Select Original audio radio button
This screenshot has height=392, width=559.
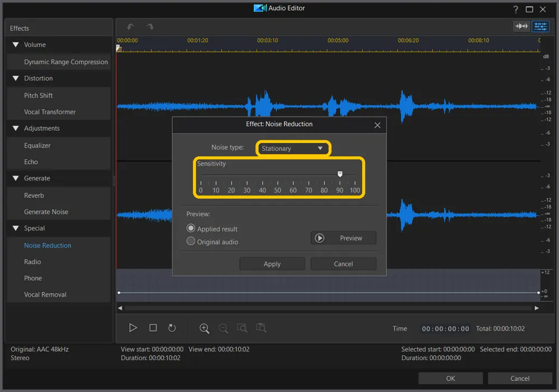pos(191,241)
